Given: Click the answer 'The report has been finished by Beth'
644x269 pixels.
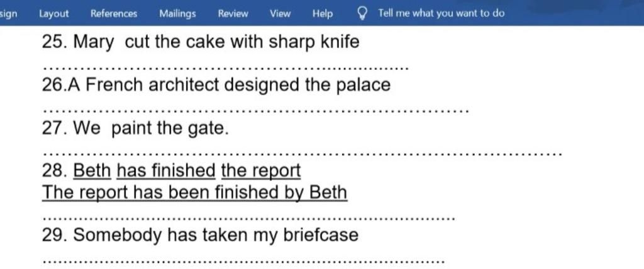Looking at the screenshot, I should click(x=194, y=192).
